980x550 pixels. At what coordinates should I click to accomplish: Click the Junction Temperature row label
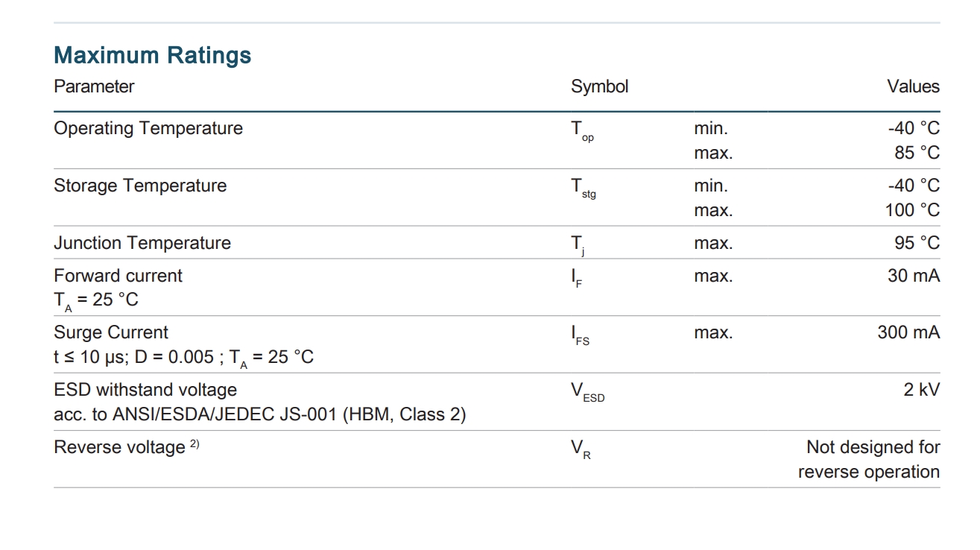[x=142, y=243]
